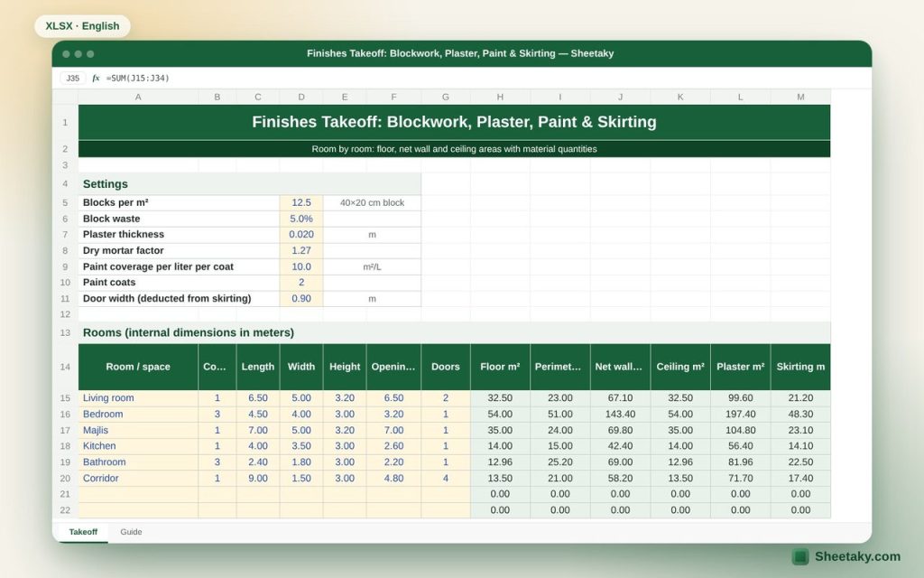This screenshot has height=578, width=924.
Task: Select column D header
Action: [x=301, y=97]
